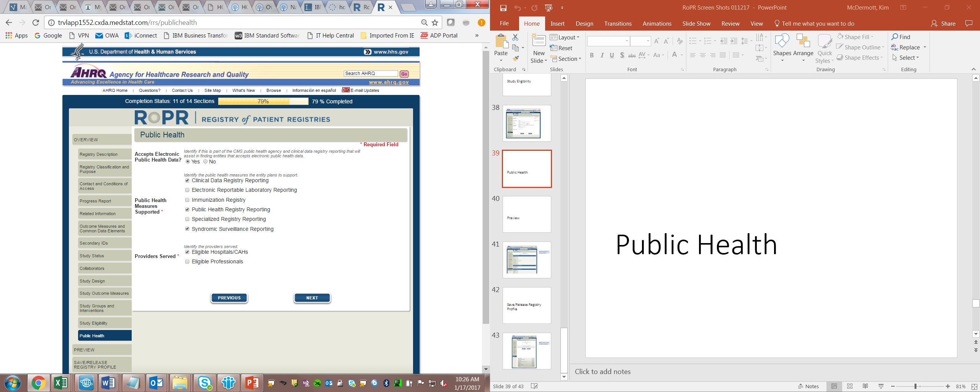Switch to the Design ribbon tab
980x392 pixels.
pos(584,24)
